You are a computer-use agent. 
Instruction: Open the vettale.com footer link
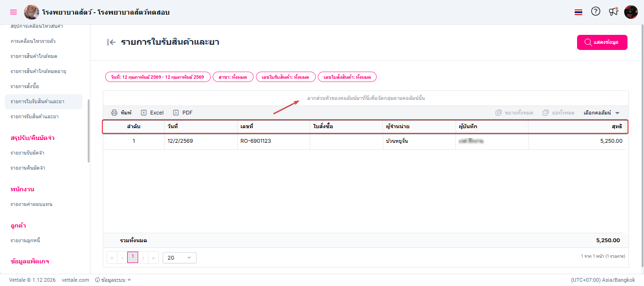click(x=75, y=280)
